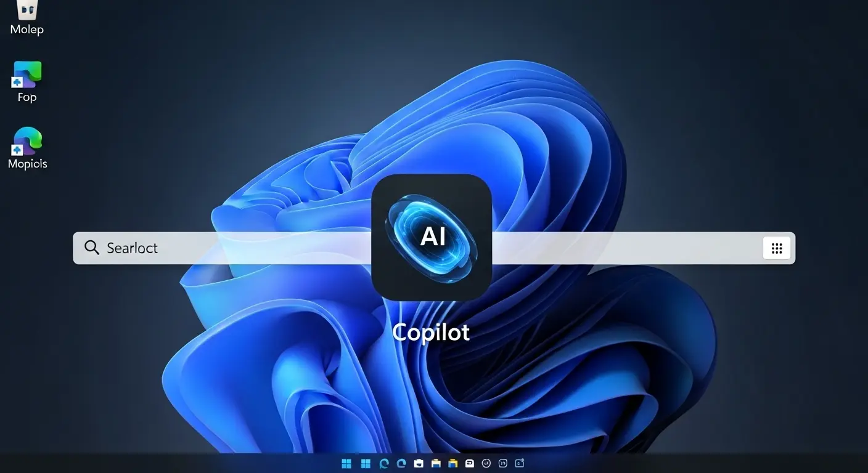Click the circular refresh-style taskbar icon
868x473 pixels.
[x=486, y=463]
